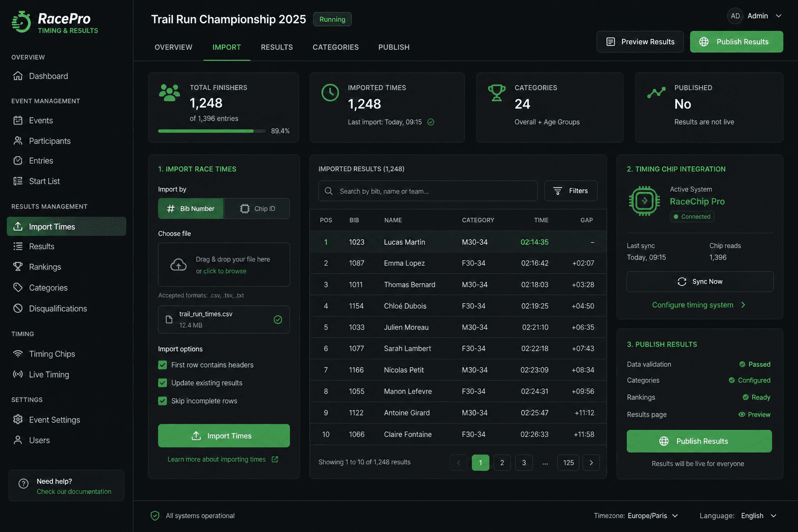Open the English language dropdown
This screenshot has width=798, height=532.
[x=759, y=516]
